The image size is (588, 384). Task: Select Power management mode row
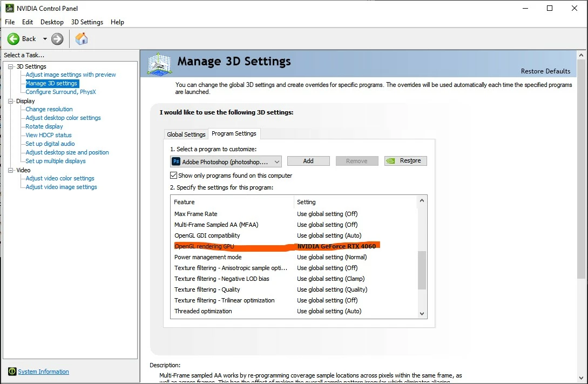tap(294, 257)
